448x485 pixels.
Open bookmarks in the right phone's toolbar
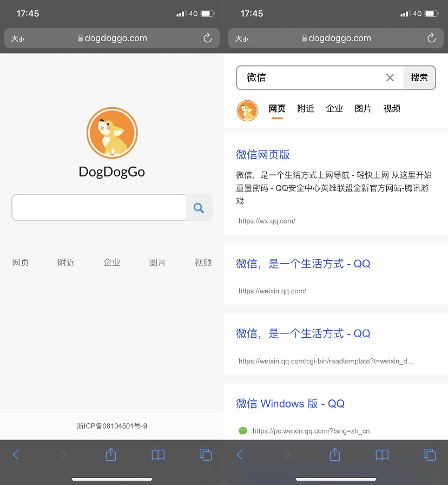pyautogui.click(x=382, y=455)
